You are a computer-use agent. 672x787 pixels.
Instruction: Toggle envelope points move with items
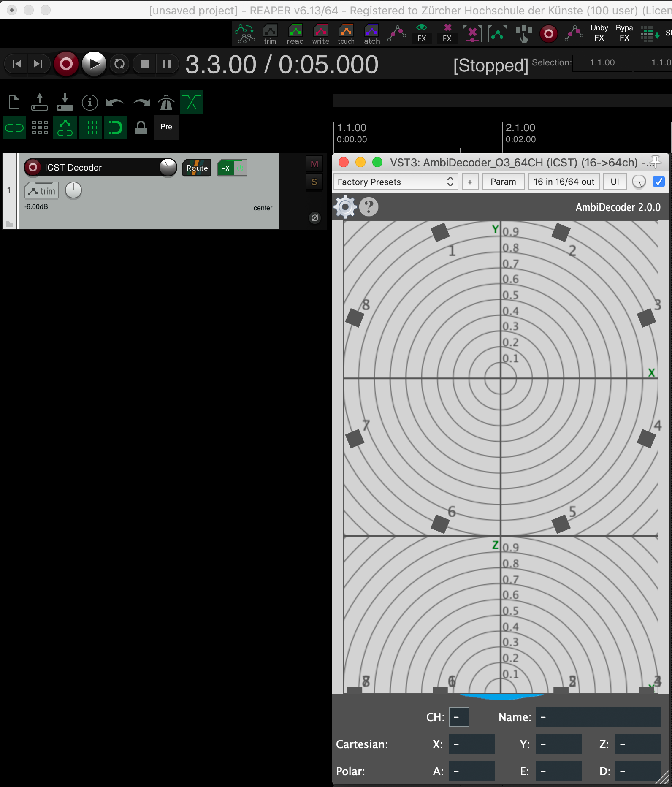point(65,128)
